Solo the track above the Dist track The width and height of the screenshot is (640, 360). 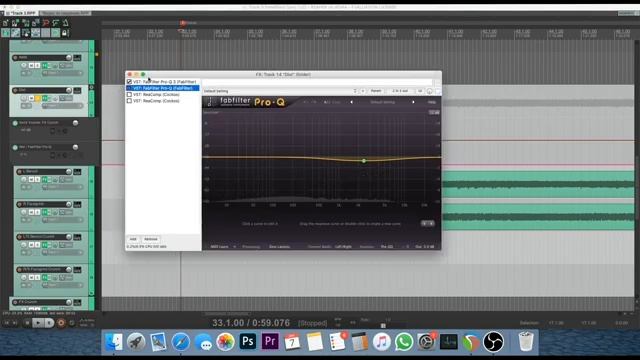point(37,65)
